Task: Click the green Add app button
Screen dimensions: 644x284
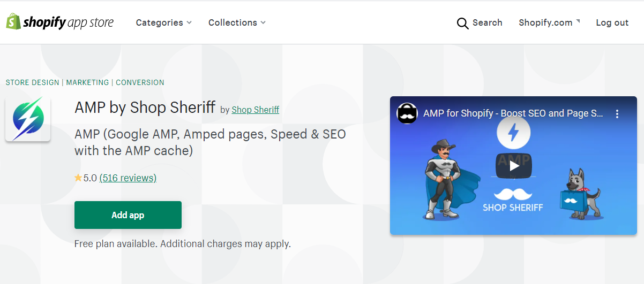Action: coord(128,215)
